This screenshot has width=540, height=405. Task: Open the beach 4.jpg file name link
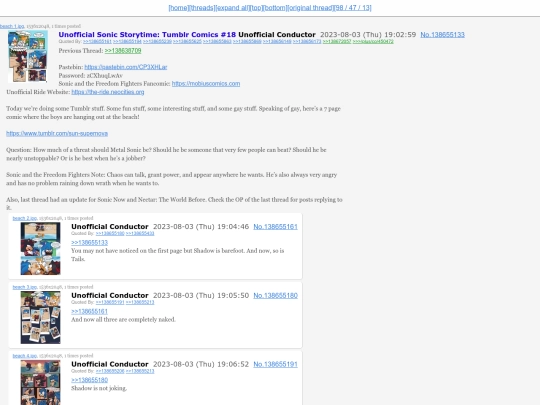pyautogui.click(x=25, y=356)
